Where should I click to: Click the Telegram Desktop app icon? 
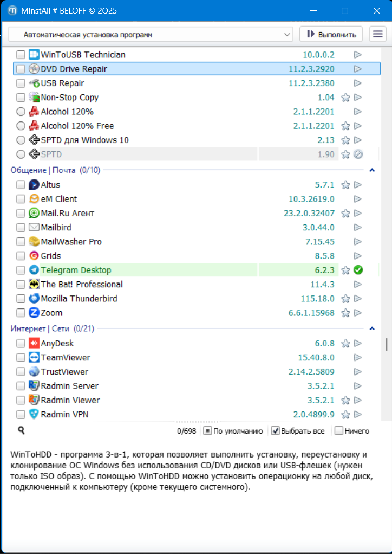pos(34,270)
